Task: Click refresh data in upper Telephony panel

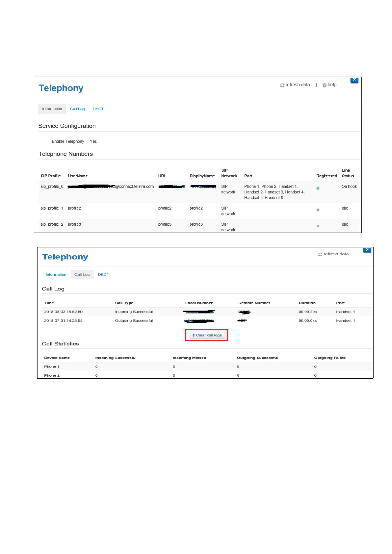Action: (x=295, y=85)
